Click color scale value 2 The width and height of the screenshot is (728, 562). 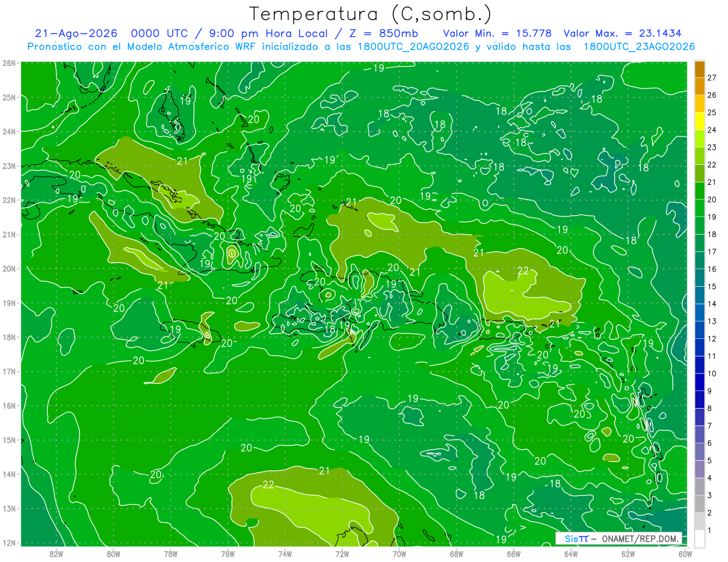pos(710,513)
